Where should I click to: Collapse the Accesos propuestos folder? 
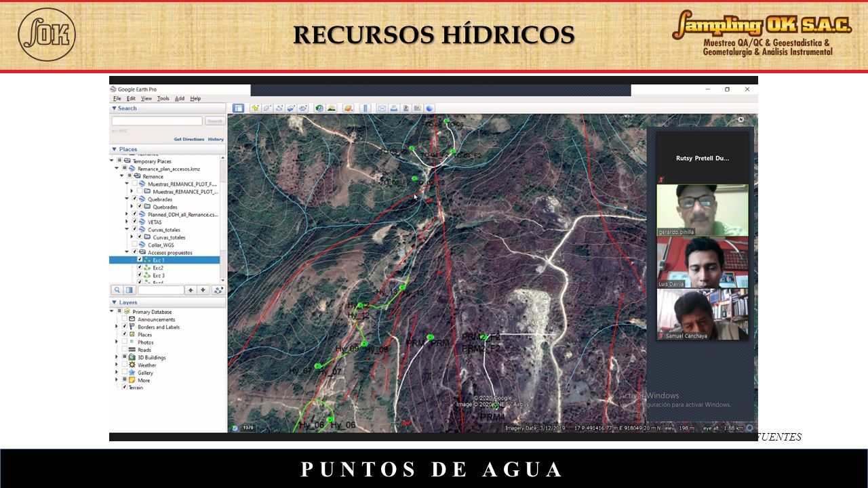[127, 252]
